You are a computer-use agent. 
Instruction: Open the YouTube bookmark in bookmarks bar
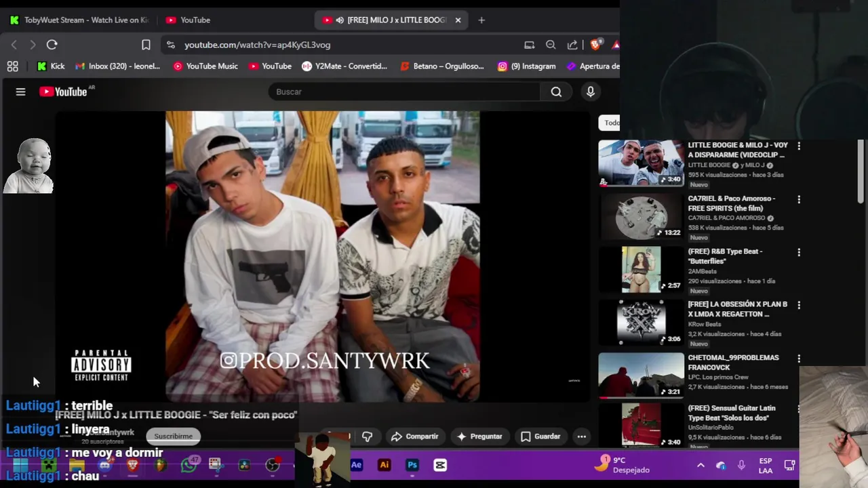[270, 66]
